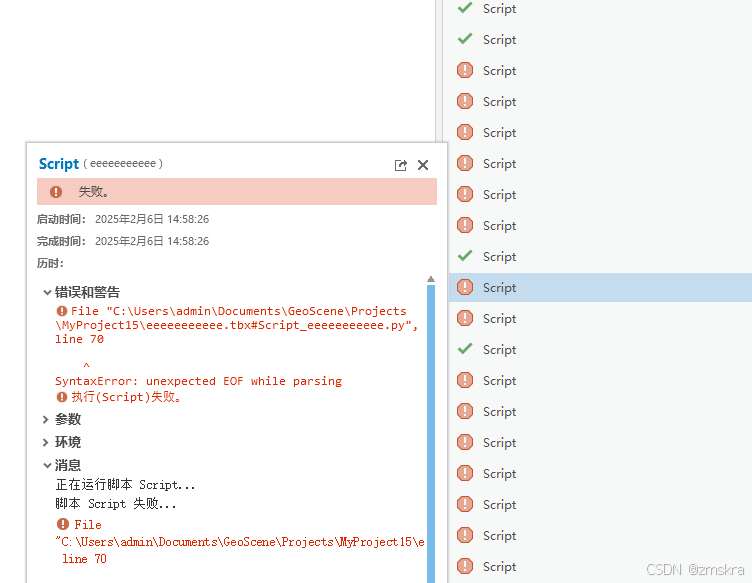Viewport: 752px width, 583px height.
Task: Select the failed Script entry directly below highlighted row
Action: click(x=600, y=318)
